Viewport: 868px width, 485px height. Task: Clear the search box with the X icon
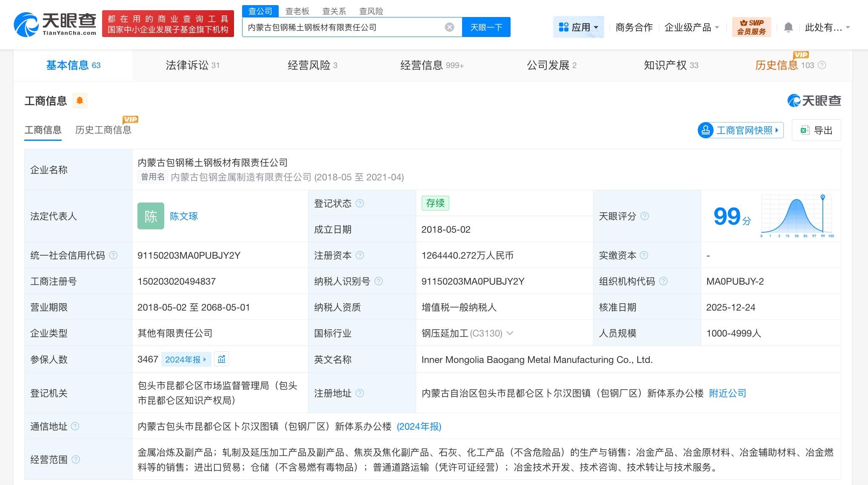click(x=449, y=27)
